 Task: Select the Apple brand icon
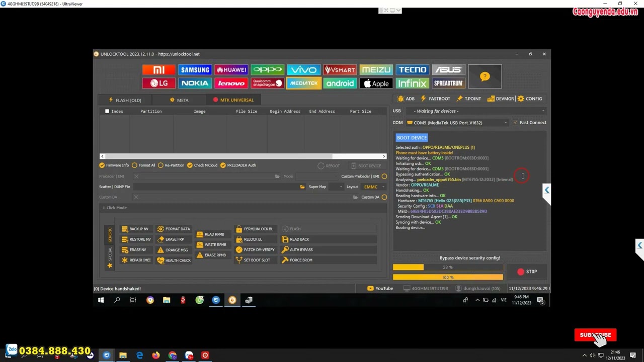point(376,83)
